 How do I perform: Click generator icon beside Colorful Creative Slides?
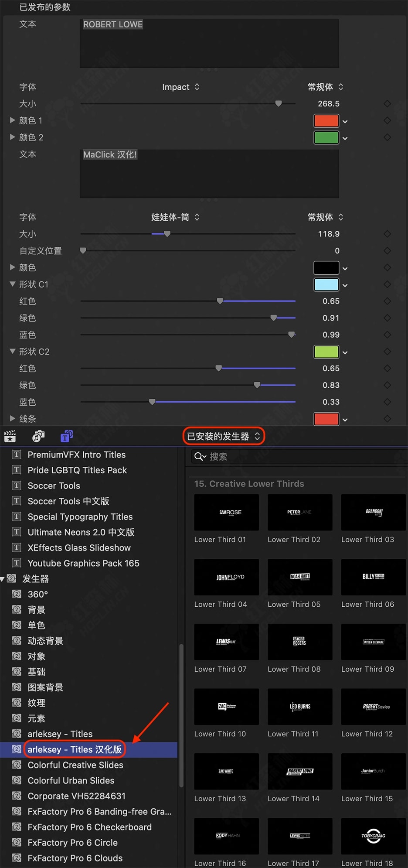17,765
